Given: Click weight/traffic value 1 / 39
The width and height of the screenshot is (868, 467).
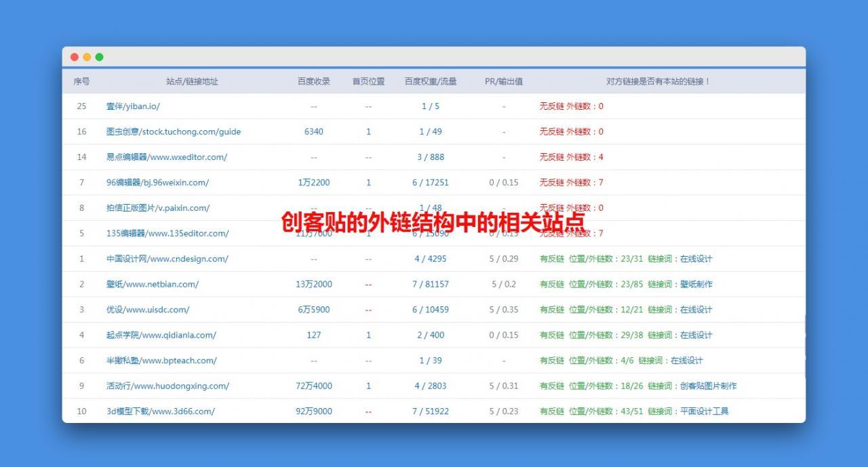Looking at the screenshot, I should pyautogui.click(x=431, y=361).
